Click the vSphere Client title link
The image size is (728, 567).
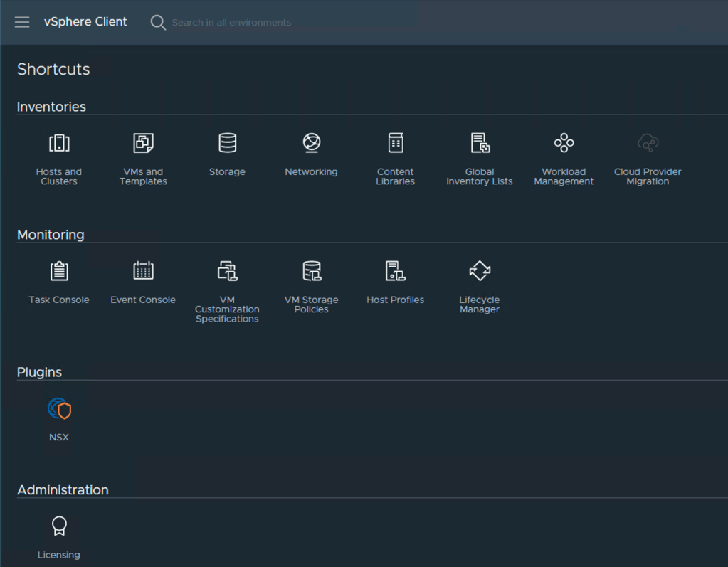coord(85,22)
